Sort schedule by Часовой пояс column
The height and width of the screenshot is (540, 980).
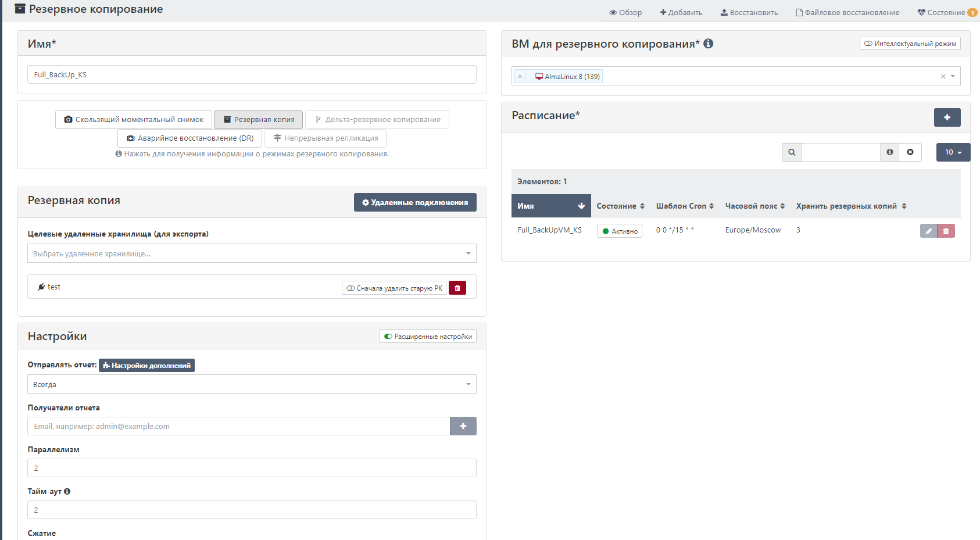click(x=755, y=206)
